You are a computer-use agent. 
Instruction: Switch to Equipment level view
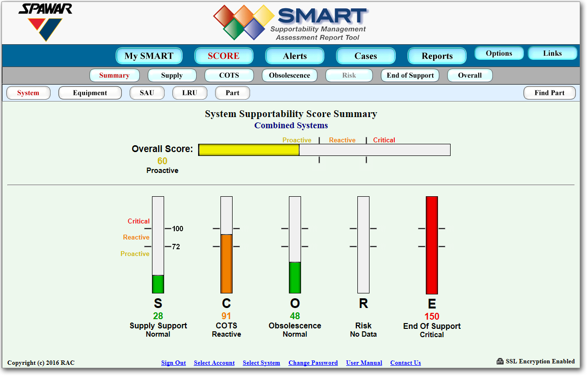tap(90, 93)
